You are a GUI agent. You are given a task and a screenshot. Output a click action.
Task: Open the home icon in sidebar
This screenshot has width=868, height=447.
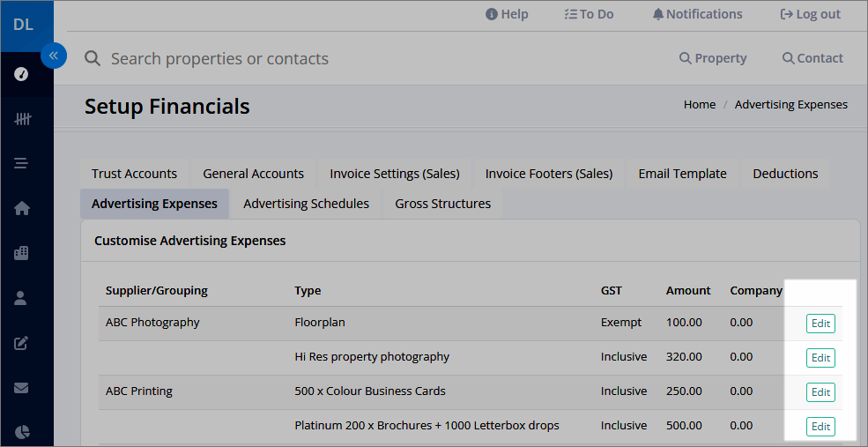[21, 208]
